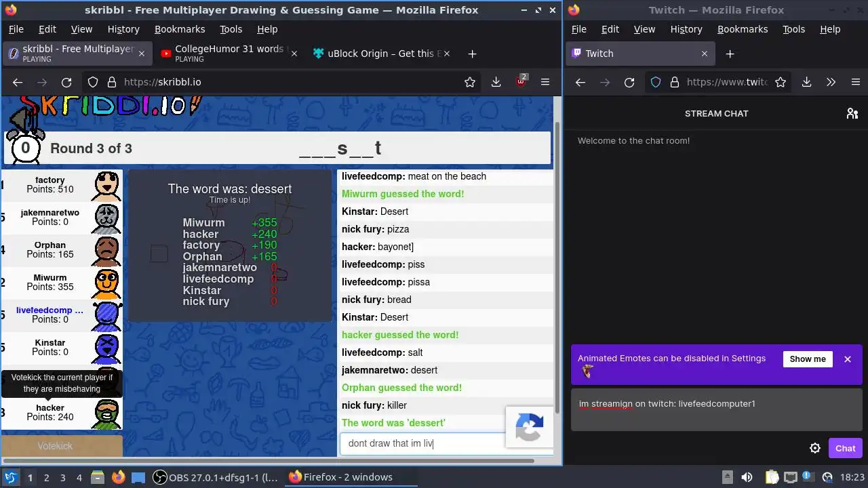
Task: Open History menu in skribbl Firefox window
Action: (x=123, y=29)
